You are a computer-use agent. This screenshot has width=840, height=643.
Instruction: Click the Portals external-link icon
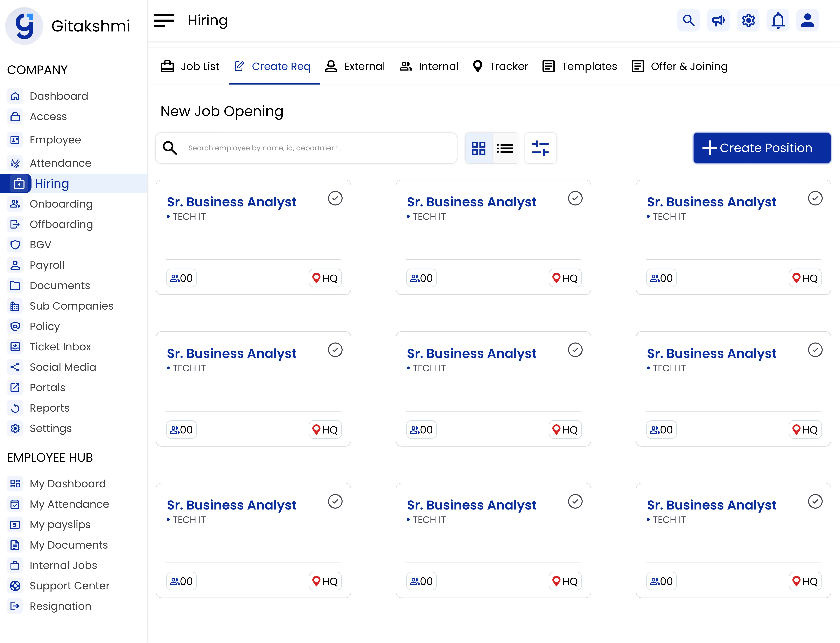[15, 387]
